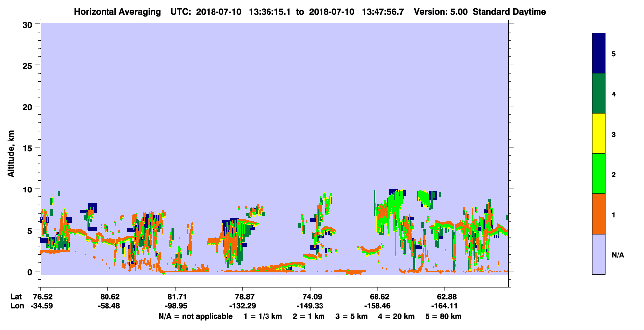This screenshot has height=330, width=644.
Task: Click legend text 'N/A = not applicable'
Action: 195,316
